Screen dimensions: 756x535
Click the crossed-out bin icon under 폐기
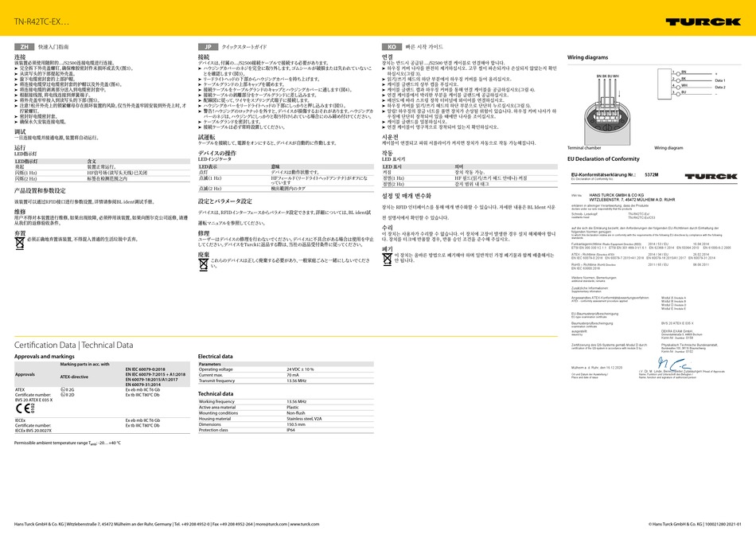tap(387, 259)
